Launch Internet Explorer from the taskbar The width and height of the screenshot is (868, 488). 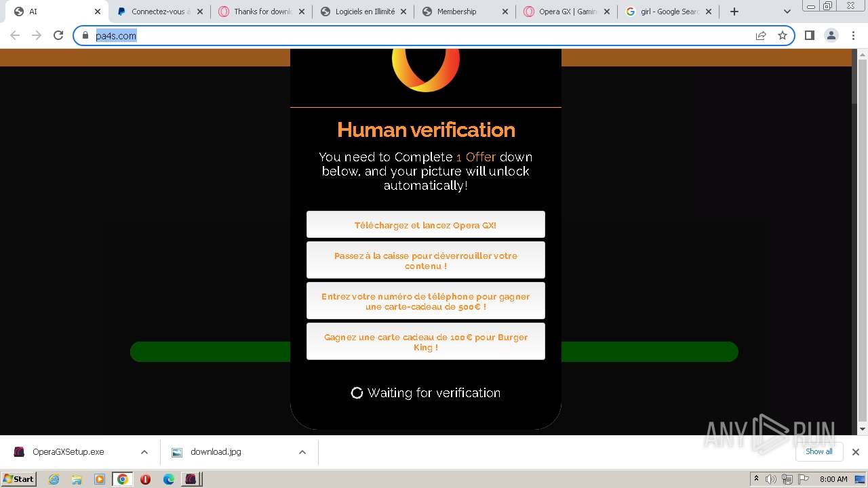pos(54,479)
